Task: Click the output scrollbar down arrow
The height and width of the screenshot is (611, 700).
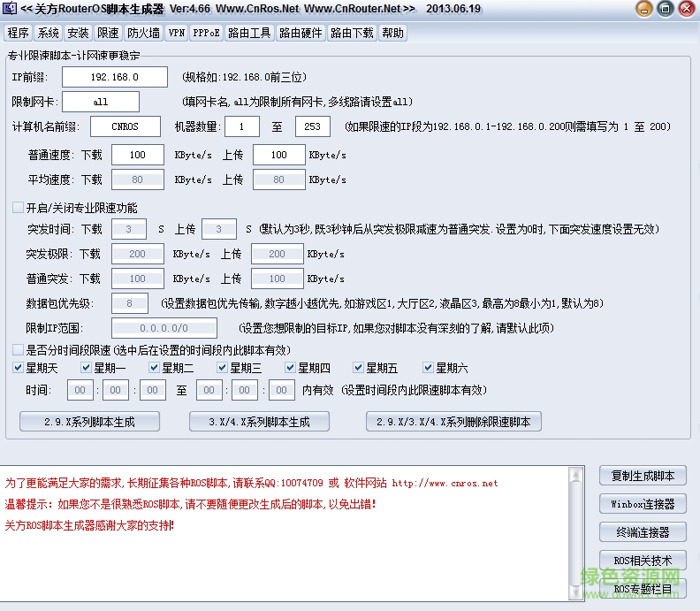Action: [x=576, y=592]
